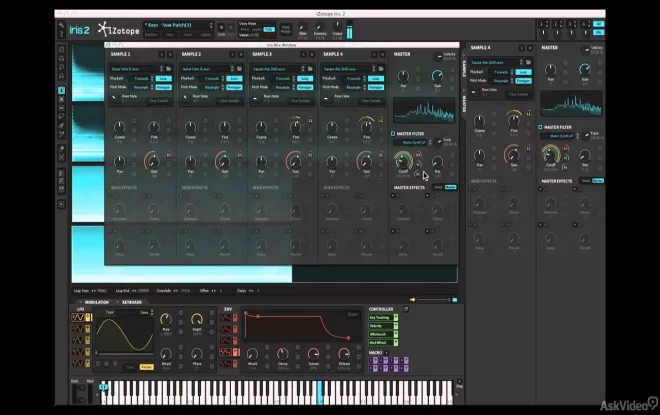Go to previous patch with left arrow
Image resolution: width=660 pixels, height=415 pixels.
(x=221, y=27)
